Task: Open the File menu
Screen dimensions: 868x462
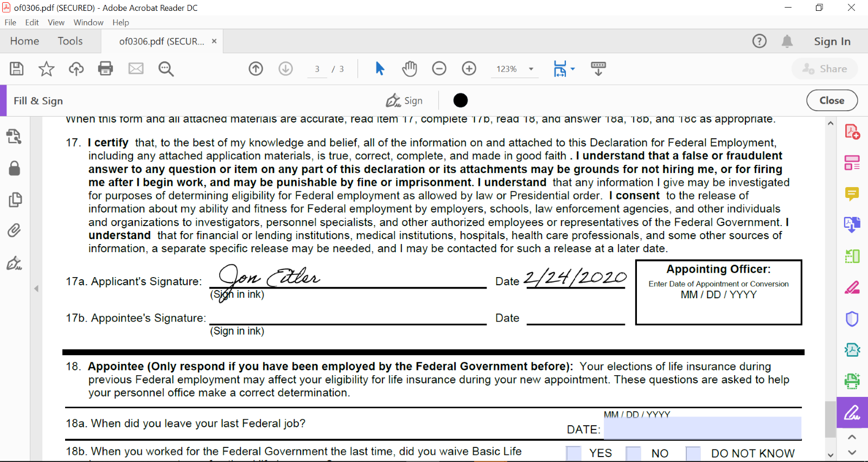Action: [10, 22]
